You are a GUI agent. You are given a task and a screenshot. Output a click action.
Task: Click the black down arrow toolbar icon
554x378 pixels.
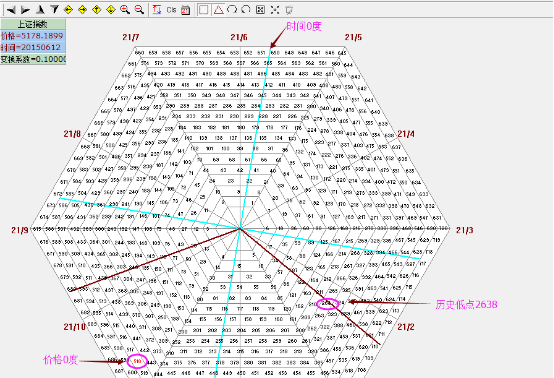tap(54, 10)
